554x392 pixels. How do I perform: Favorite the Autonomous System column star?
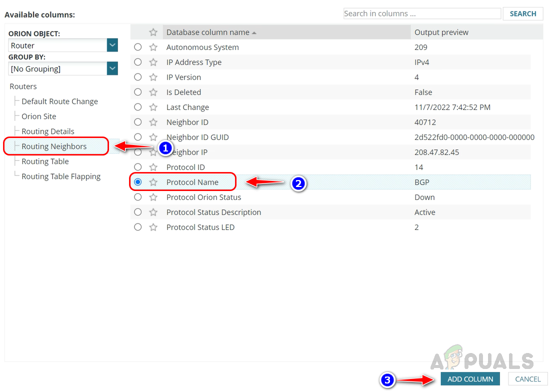[x=153, y=47]
